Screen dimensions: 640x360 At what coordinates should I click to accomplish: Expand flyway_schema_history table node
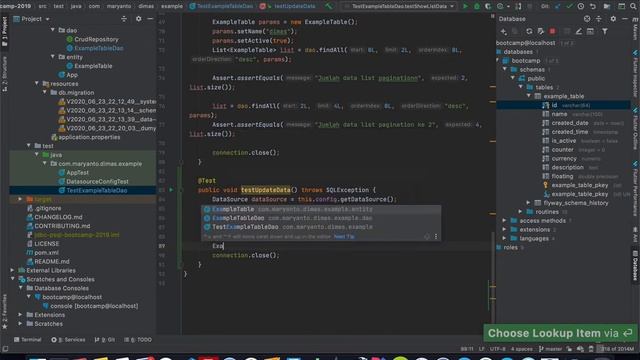[528, 203]
